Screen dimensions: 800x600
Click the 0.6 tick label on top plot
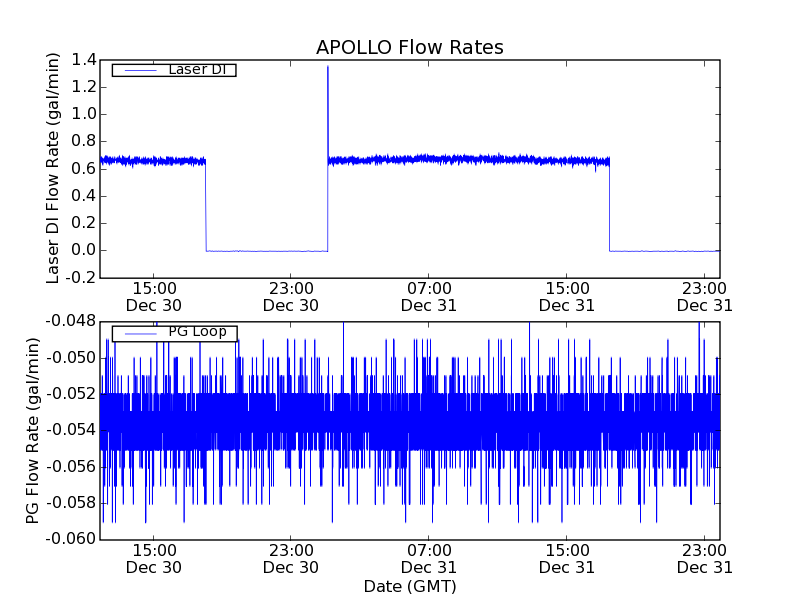[84, 169]
